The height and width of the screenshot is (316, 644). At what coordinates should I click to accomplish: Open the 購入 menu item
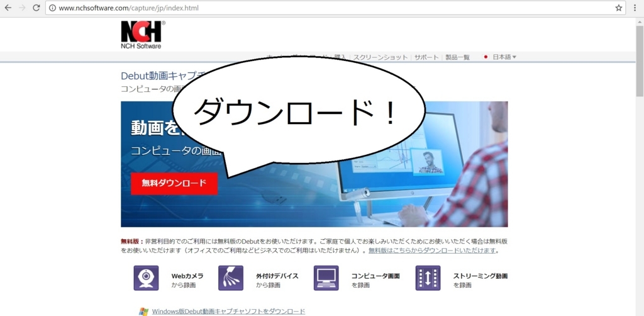pos(340,57)
